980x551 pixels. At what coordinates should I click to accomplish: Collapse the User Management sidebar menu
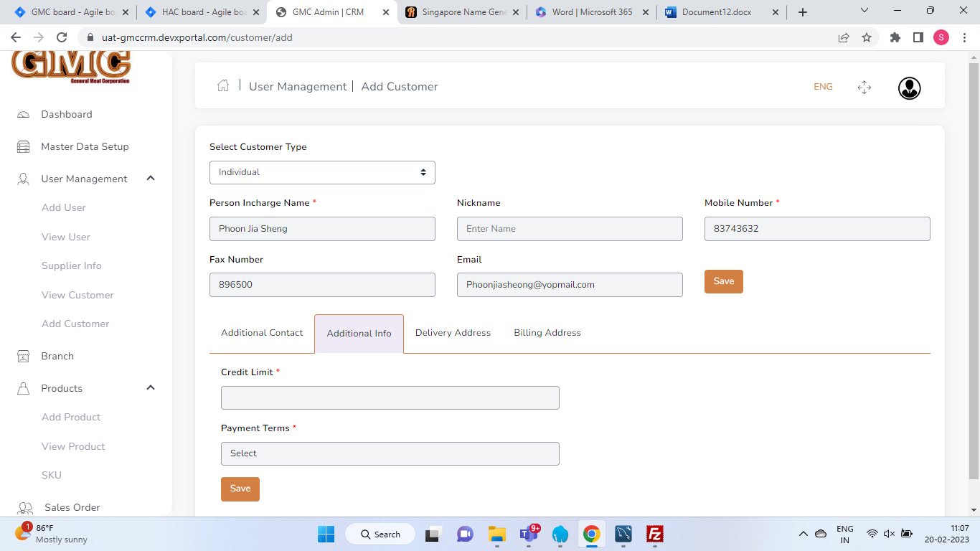[x=151, y=179]
